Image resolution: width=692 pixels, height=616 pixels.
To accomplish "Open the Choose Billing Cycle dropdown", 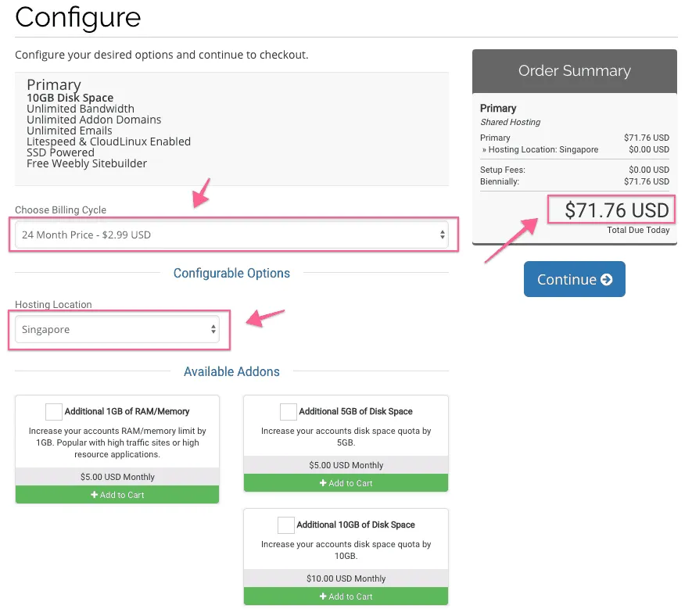I will click(x=231, y=235).
